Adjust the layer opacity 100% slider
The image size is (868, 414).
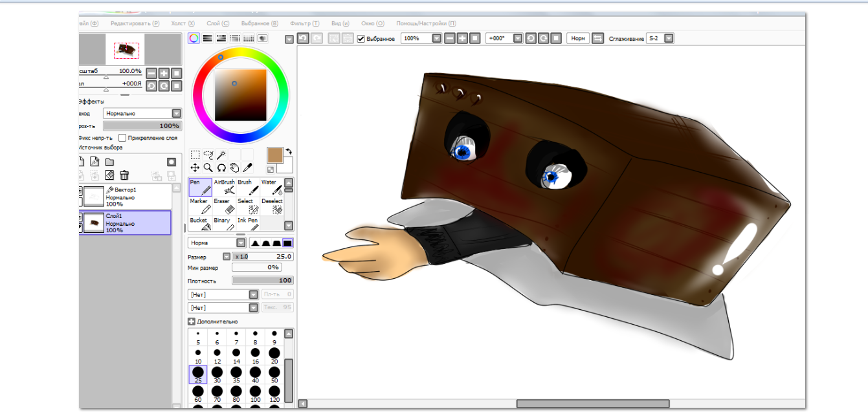point(142,126)
